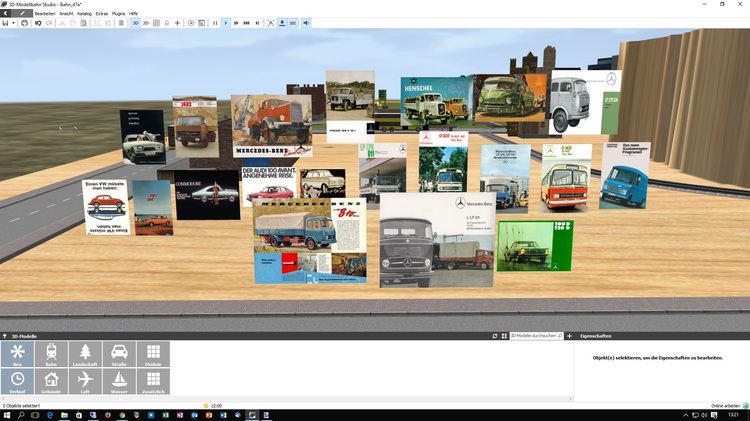The image size is (750, 421).
Task: Open Task View in taskbar
Action: (35, 415)
